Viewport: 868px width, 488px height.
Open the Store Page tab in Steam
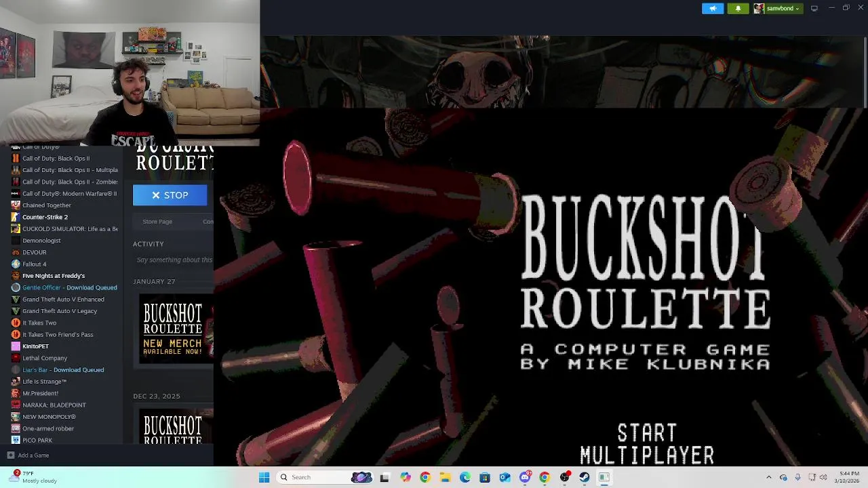pos(157,222)
